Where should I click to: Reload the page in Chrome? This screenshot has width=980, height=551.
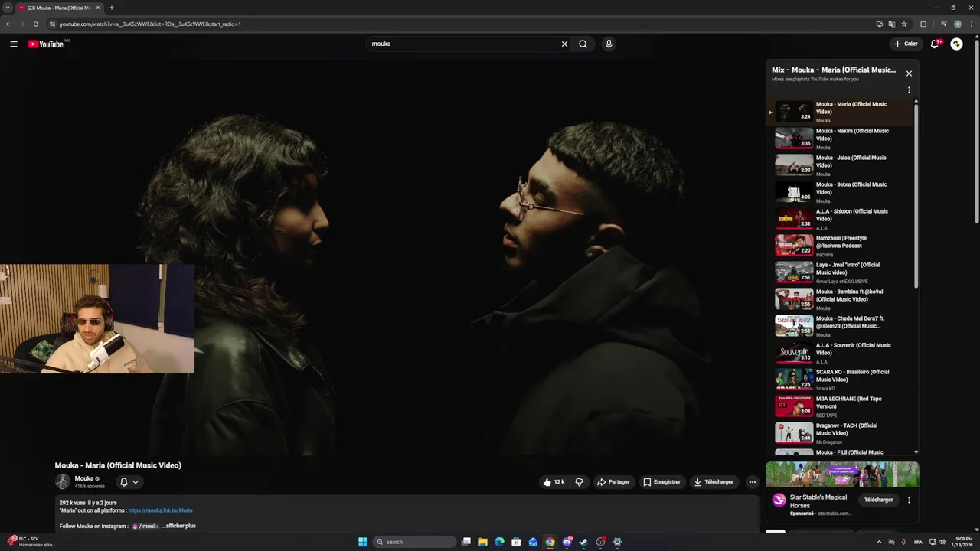(x=35, y=24)
